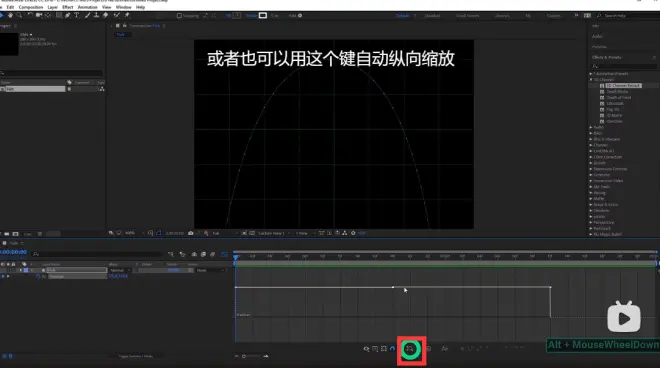Select the Zoom magnifier tool
The width and height of the screenshot is (660, 368).
19,15
